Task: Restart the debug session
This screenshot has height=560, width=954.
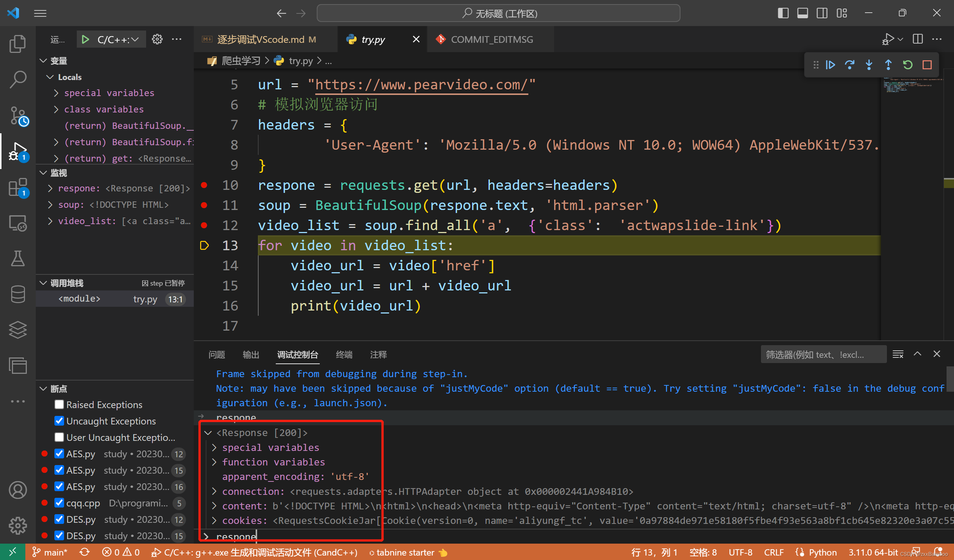Action: click(907, 65)
